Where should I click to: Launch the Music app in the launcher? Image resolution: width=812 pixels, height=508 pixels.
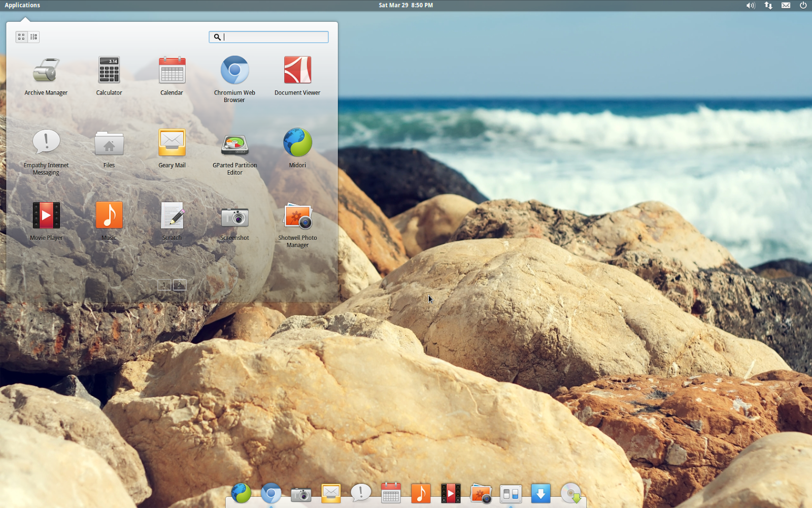tap(109, 220)
